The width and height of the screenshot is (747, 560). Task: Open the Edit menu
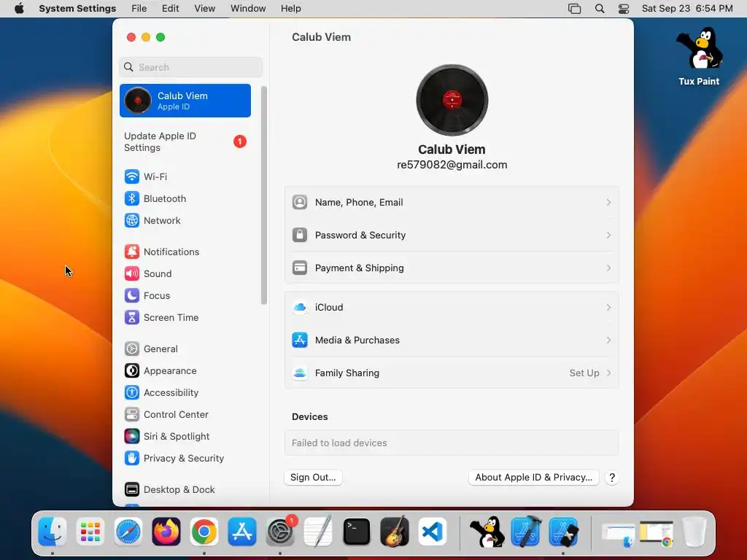tap(170, 9)
